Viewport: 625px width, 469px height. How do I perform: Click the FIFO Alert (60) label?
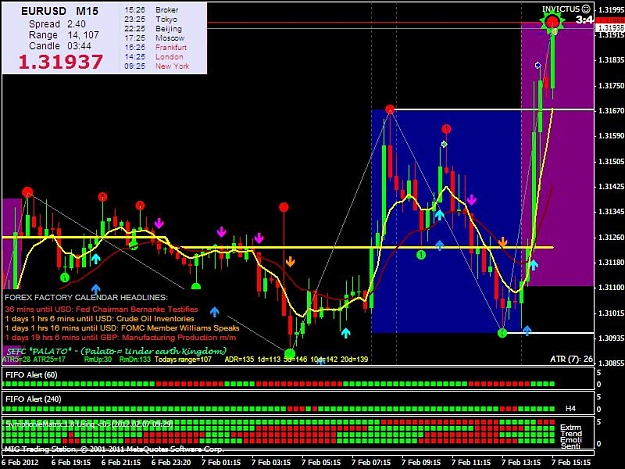tap(31, 375)
